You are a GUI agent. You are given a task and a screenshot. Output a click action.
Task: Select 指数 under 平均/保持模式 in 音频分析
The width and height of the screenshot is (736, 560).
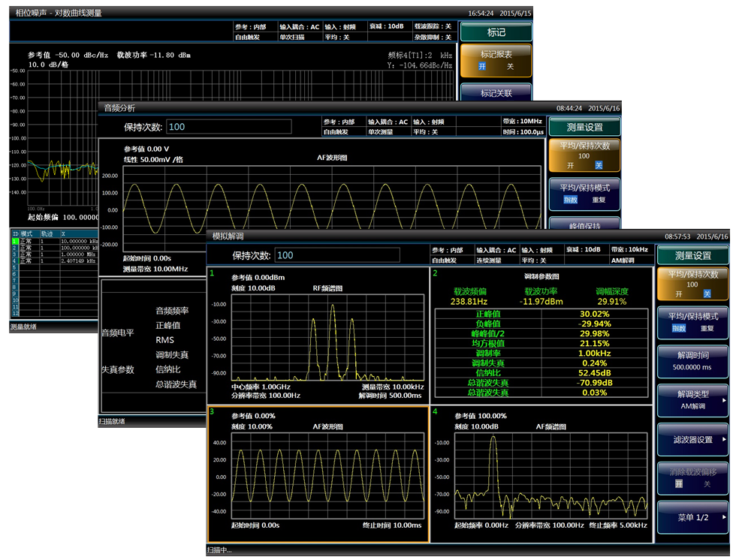(570, 200)
